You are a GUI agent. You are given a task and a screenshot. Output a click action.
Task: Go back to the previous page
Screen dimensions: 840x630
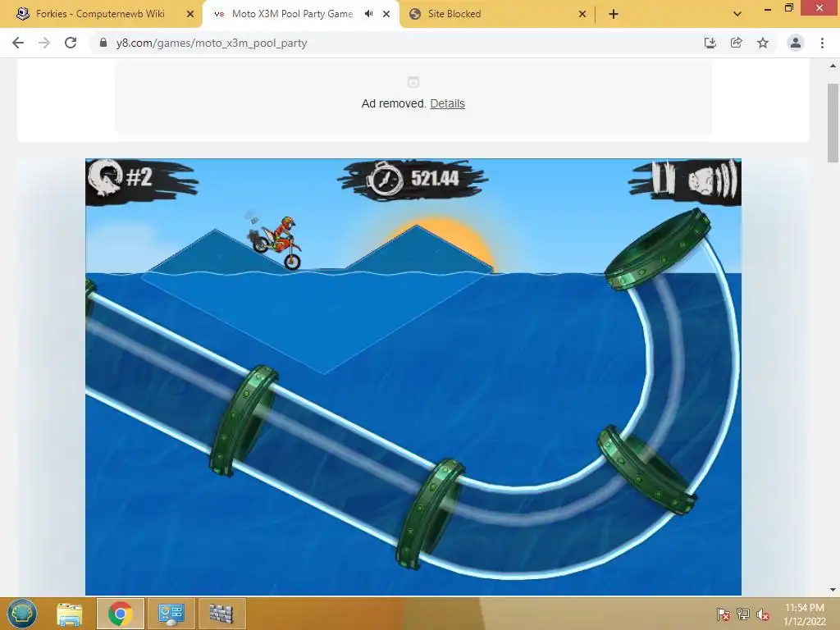tap(18, 43)
